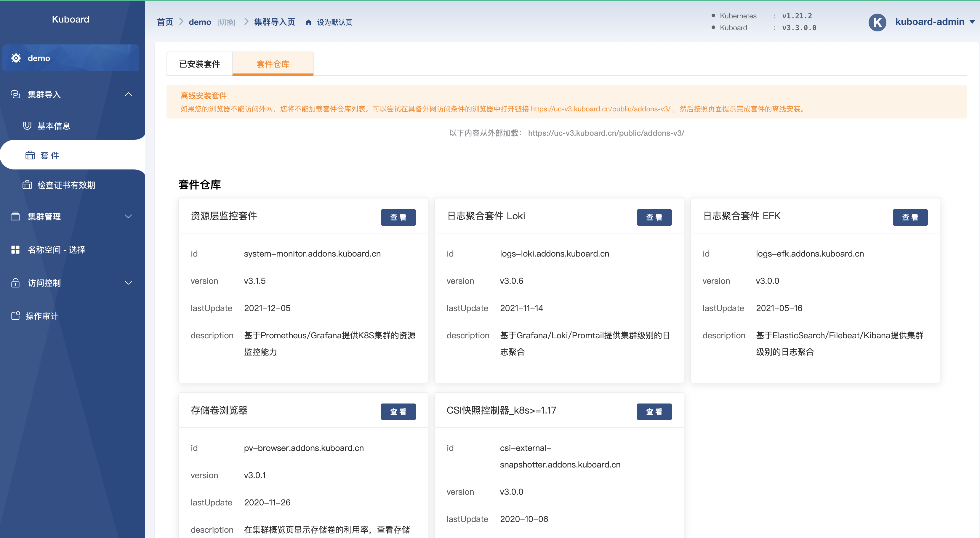Image resolution: width=980 pixels, height=538 pixels.
Task: Click lastUpdate 2021-05-16 value
Action: [779, 308]
